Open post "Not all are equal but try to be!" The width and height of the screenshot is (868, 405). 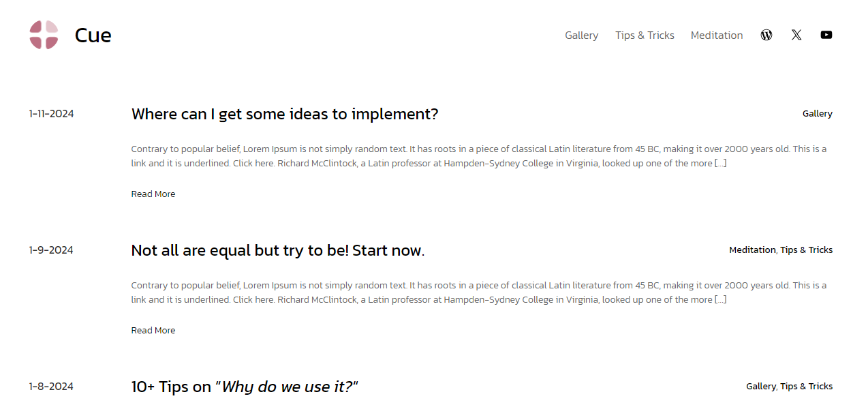click(x=277, y=250)
